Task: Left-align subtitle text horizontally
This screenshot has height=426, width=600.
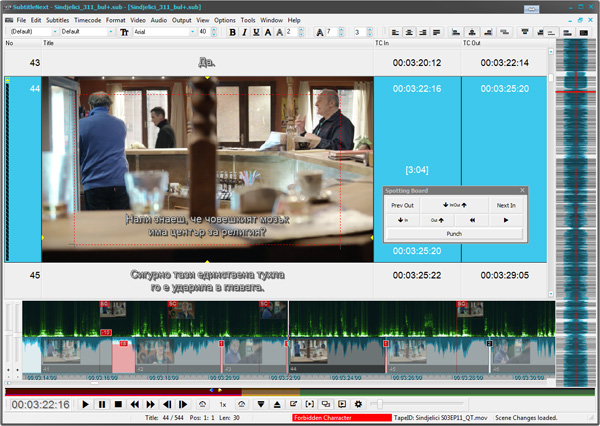Action: [x=396, y=33]
